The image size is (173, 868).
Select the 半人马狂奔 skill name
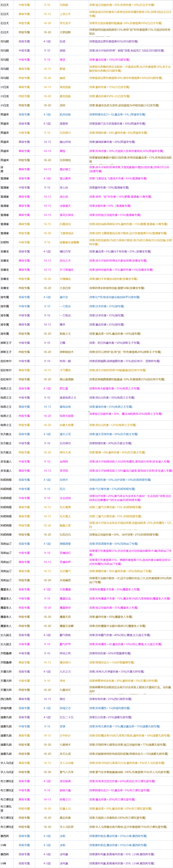(x=67, y=826)
